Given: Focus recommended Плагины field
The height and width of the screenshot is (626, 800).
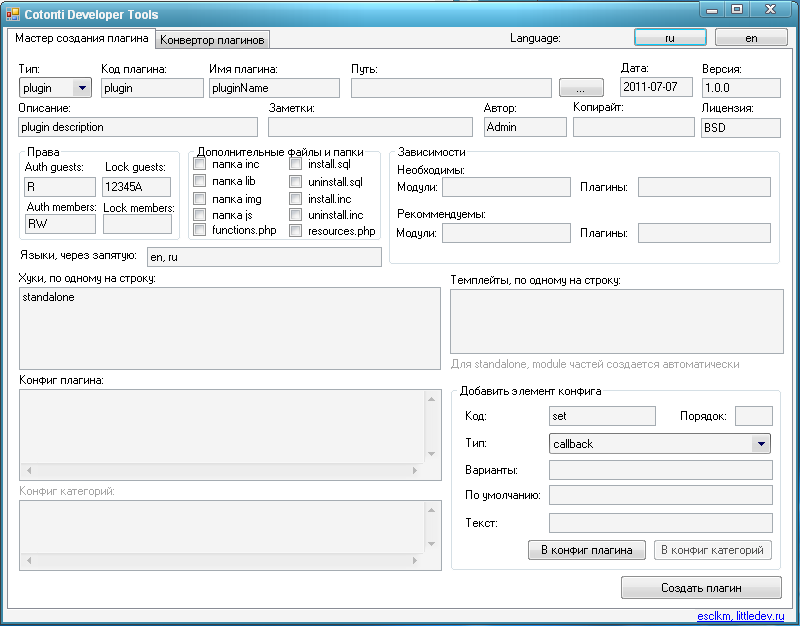Looking at the screenshot, I should [704, 233].
